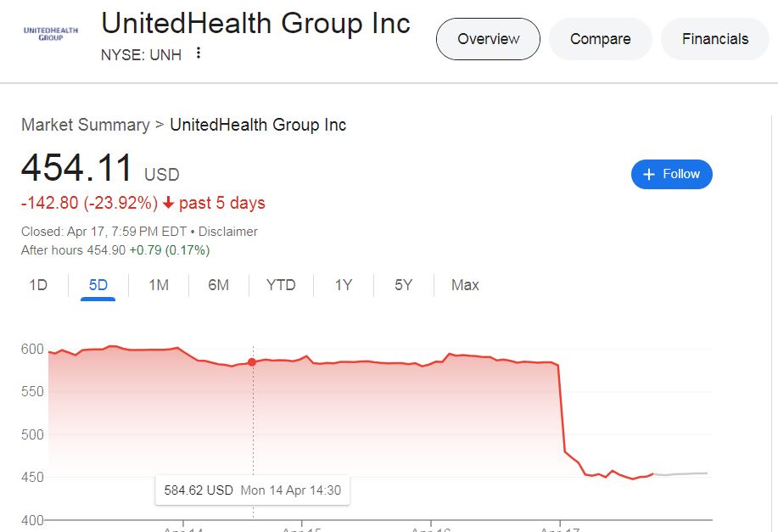Open the three-dot more options menu
The height and width of the screenshot is (532, 778).
coord(199,53)
